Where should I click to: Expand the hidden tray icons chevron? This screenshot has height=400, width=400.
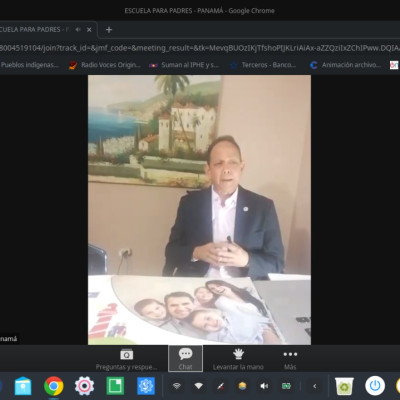[314, 386]
